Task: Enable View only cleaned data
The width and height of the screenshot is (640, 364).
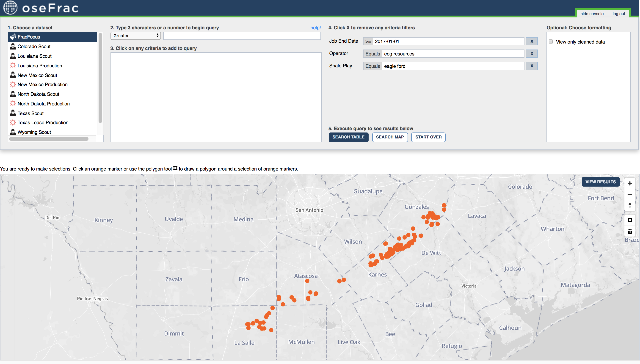Action: pos(551,41)
